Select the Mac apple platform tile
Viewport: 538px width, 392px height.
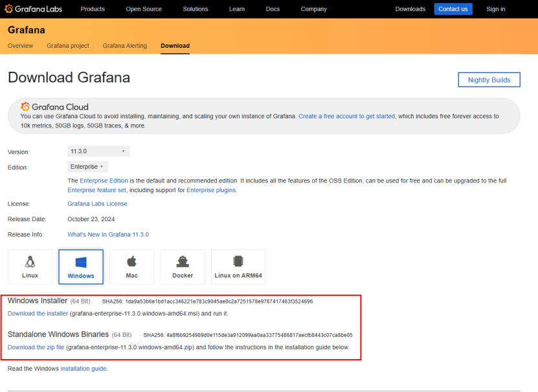coord(132,267)
